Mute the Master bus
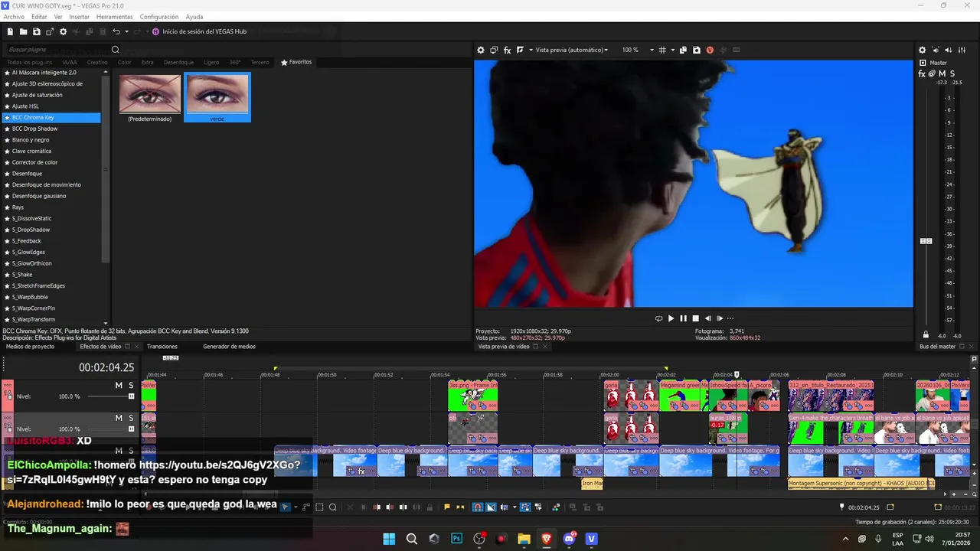Screen dimensions: 980x551 click(x=942, y=73)
